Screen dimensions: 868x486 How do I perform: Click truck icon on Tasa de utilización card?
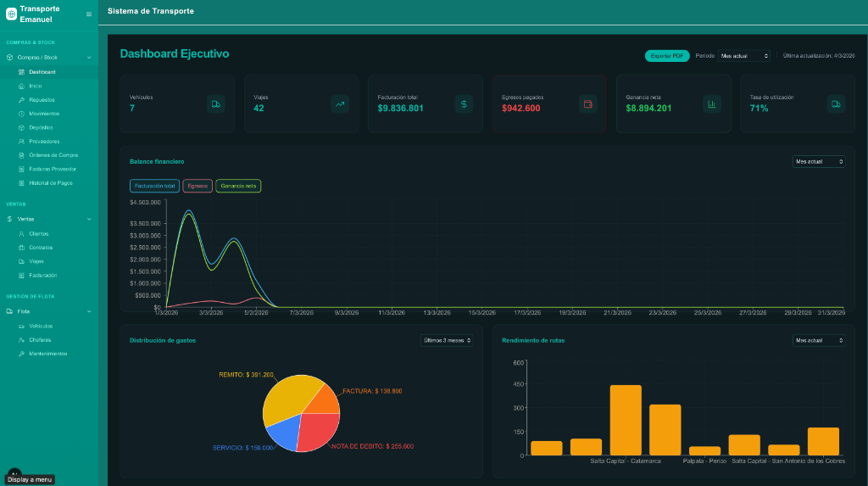(836, 103)
